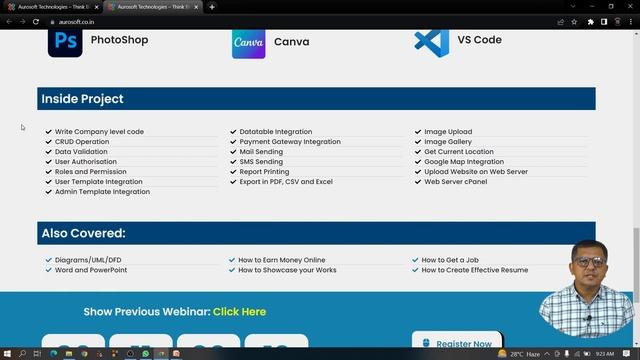Click the 'Data Validation' list item
Screen dimensions: 640x360
[81, 152]
